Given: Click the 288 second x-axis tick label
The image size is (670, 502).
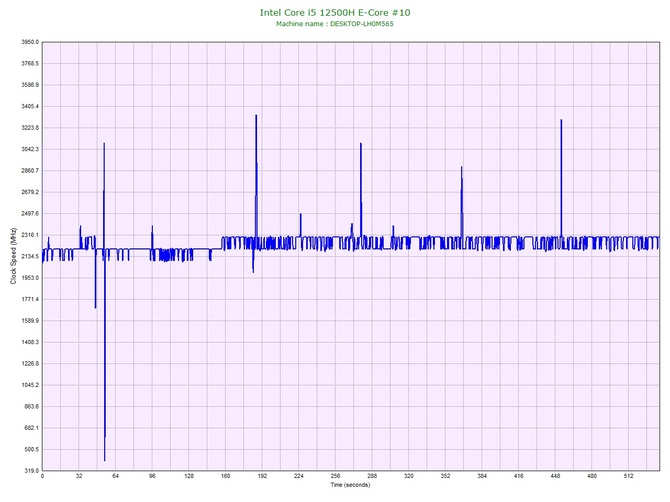Looking at the screenshot, I should 372,476.
